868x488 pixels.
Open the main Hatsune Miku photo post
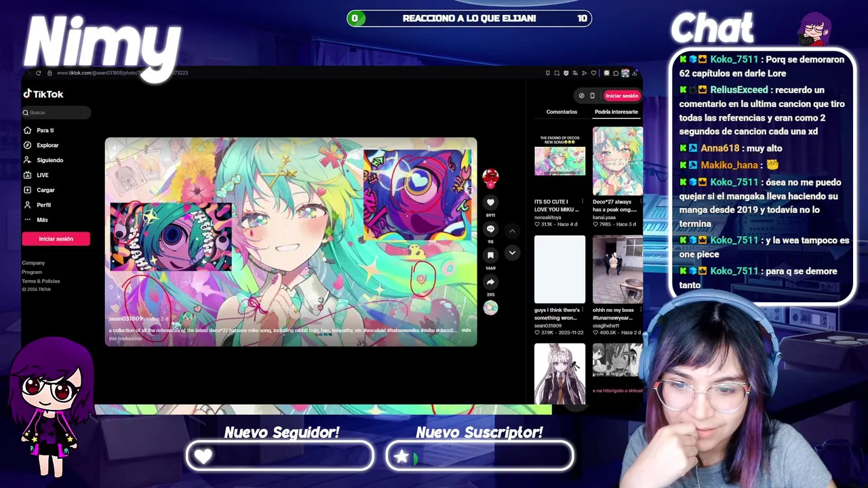pyautogui.click(x=291, y=242)
